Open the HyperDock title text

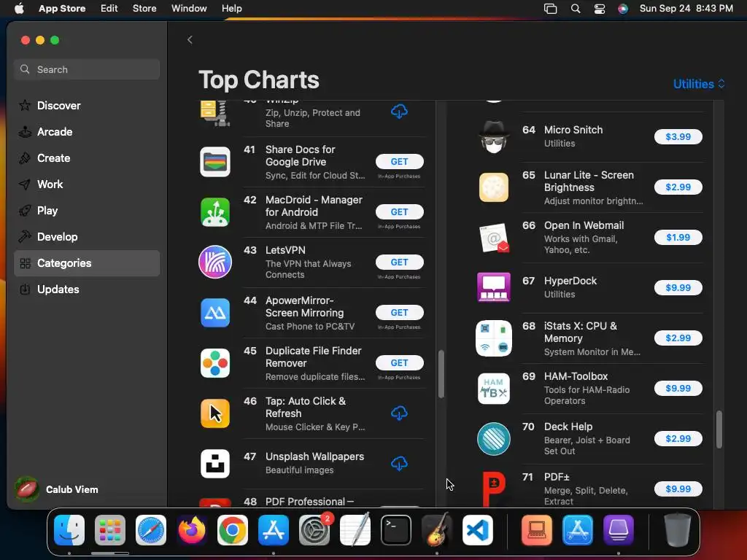[x=570, y=281]
